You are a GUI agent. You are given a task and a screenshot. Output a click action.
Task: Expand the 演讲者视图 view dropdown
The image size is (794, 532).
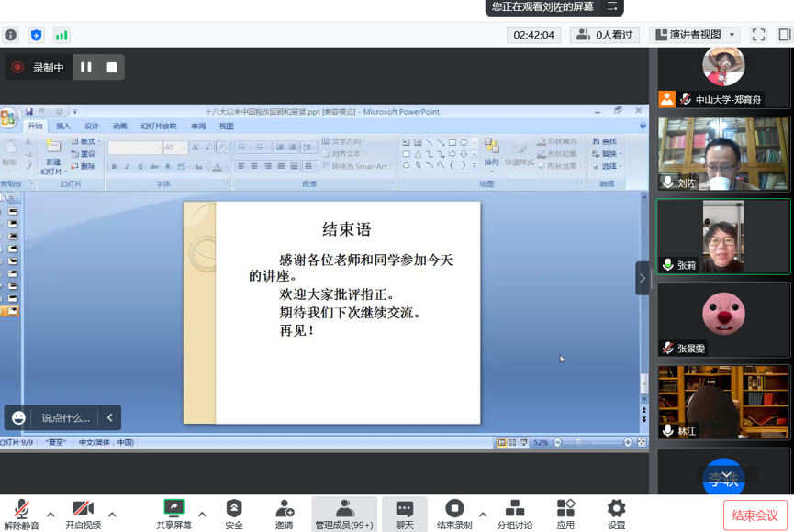[732, 35]
